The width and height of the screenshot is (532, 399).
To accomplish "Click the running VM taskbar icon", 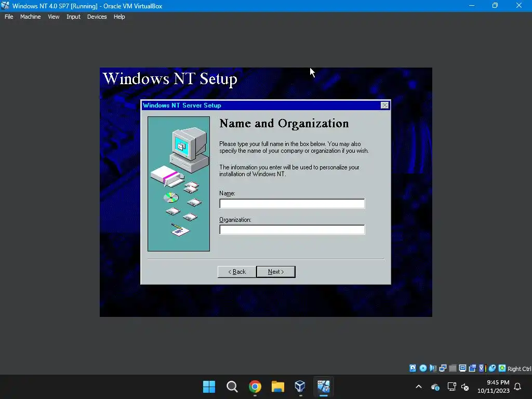I will coord(323,387).
